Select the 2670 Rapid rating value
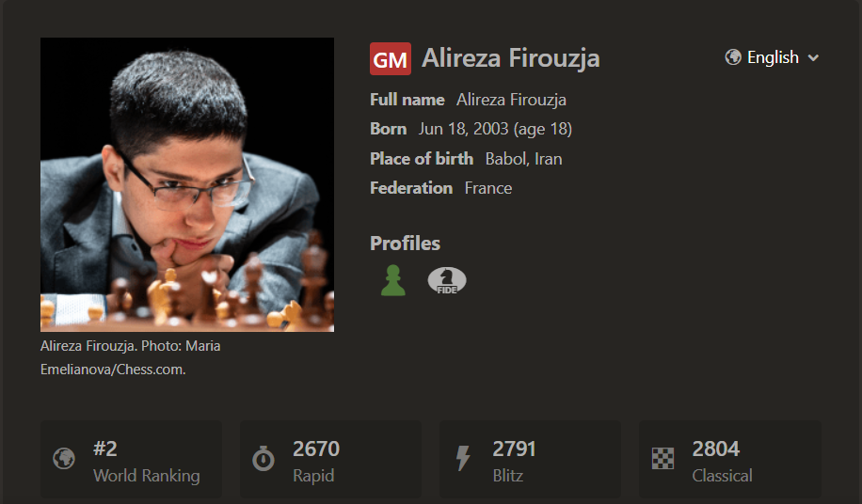The height and width of the screenshot is (504, 862). [316, 449]
